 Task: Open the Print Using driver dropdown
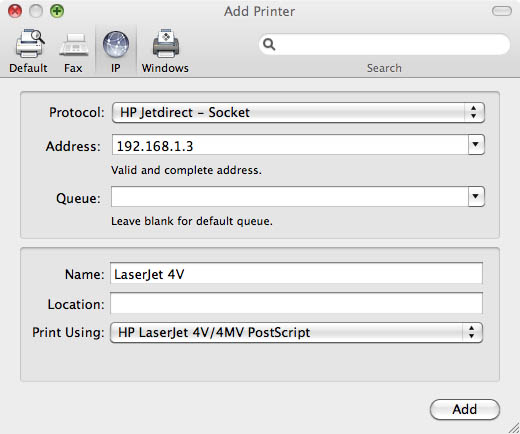pyautogui.click(x=296, y=332)
